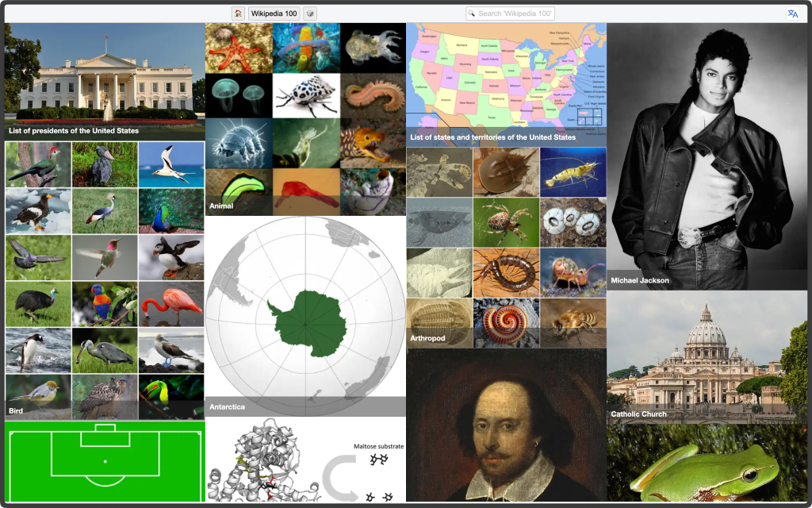The image size is (812, 508).
Task: Click the maltose substrate protein diagram tile
Action: pos(305,460)
